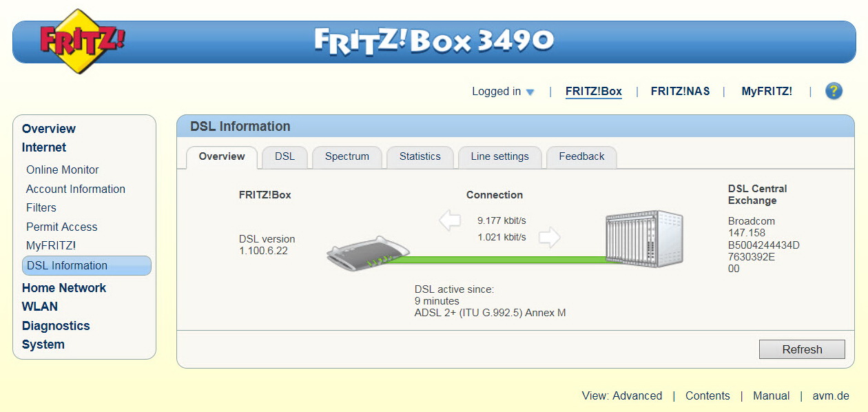Open the FRITZ!NAS link
This screenshot has height=412, width=868.
[681, 92]
